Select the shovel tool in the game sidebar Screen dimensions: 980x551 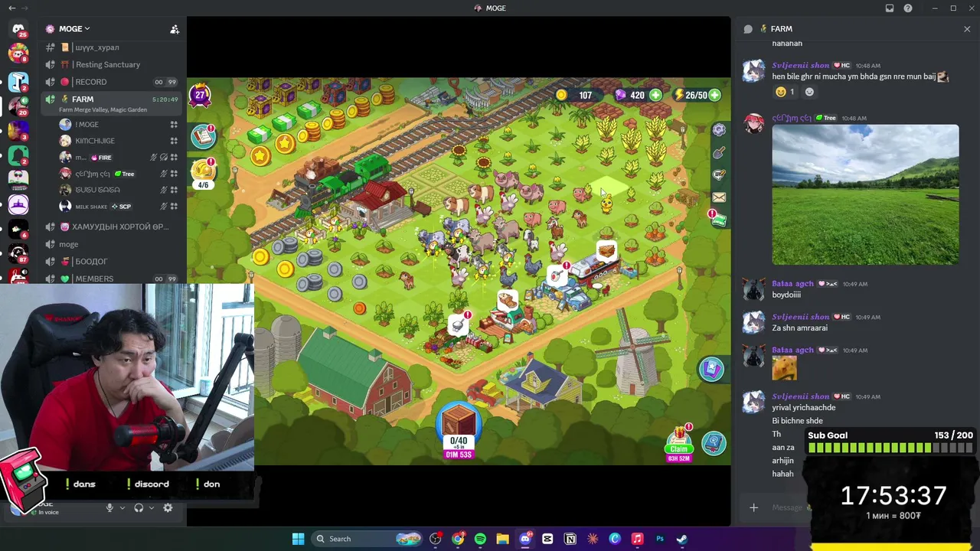point(719,153)
